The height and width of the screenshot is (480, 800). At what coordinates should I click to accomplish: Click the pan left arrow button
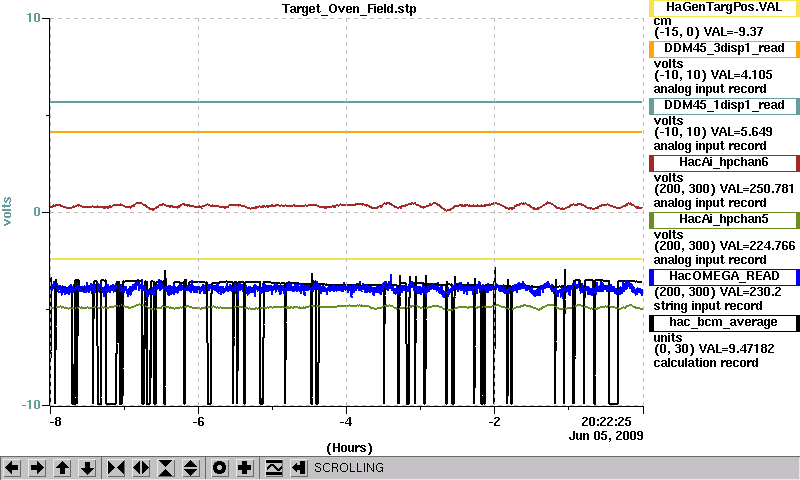click(x=12, y=468)
